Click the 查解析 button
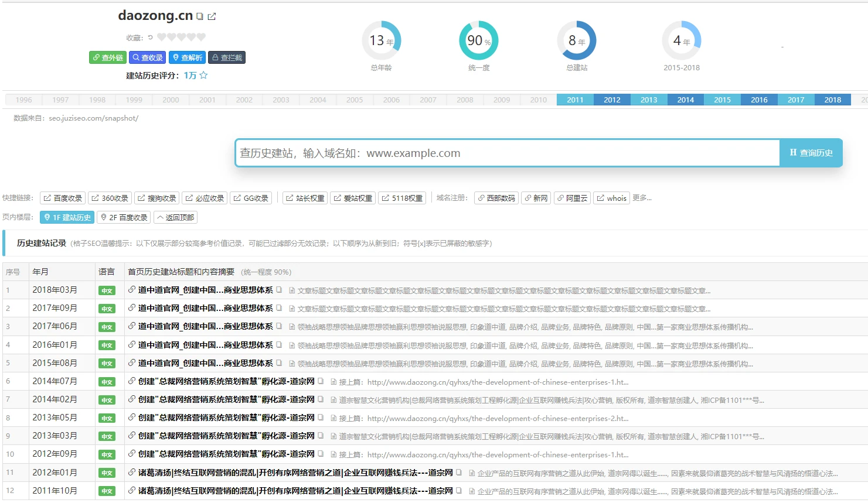This screenshot has width=868, height=503. 188,57
